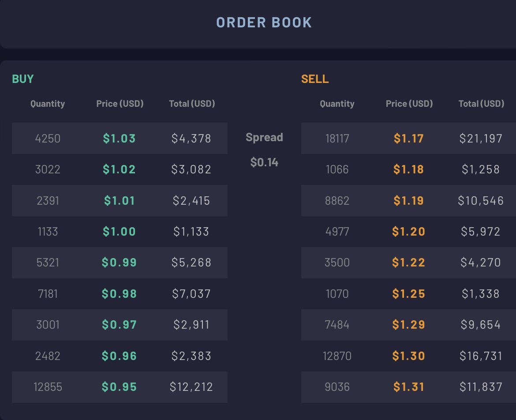Click buy price $1.00

click(119, 231)
